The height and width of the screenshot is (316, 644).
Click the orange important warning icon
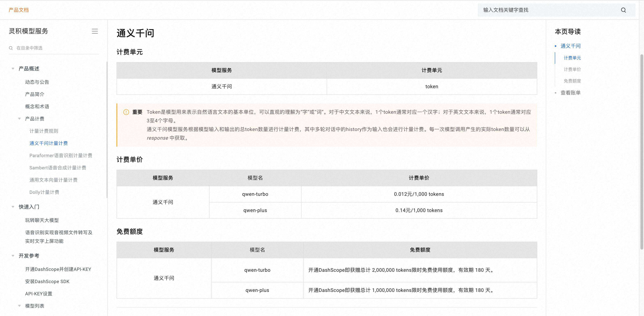tap(126, 112)
